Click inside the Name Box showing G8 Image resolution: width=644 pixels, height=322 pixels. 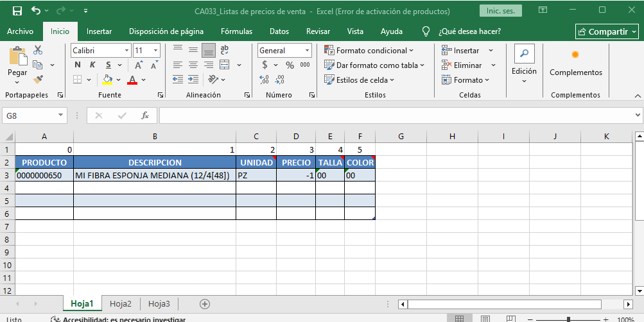click(31, 115)
